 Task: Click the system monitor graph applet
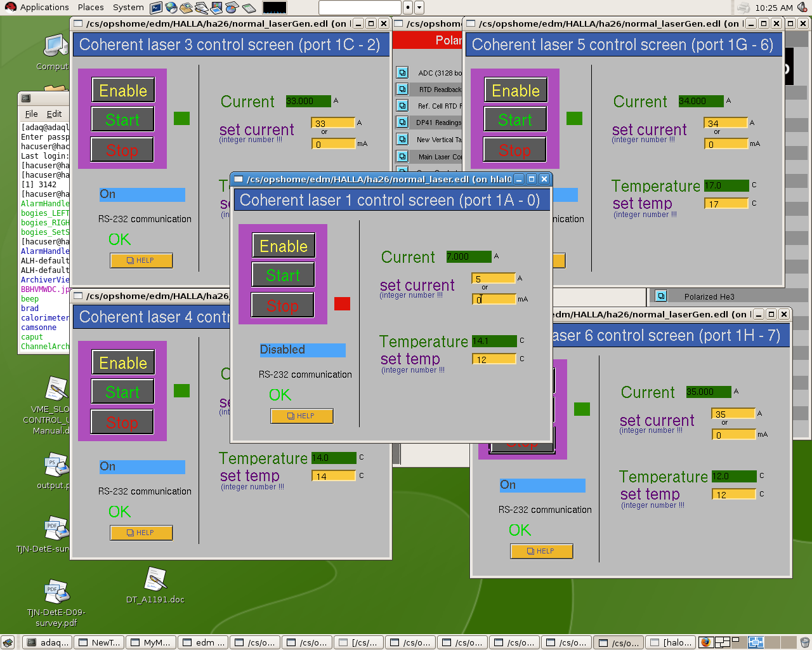[275, 8]
